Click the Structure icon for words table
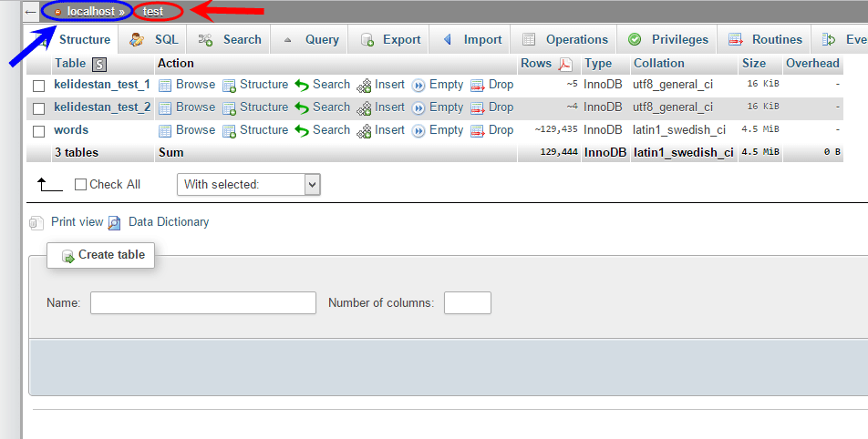 (x=229, y=130)
